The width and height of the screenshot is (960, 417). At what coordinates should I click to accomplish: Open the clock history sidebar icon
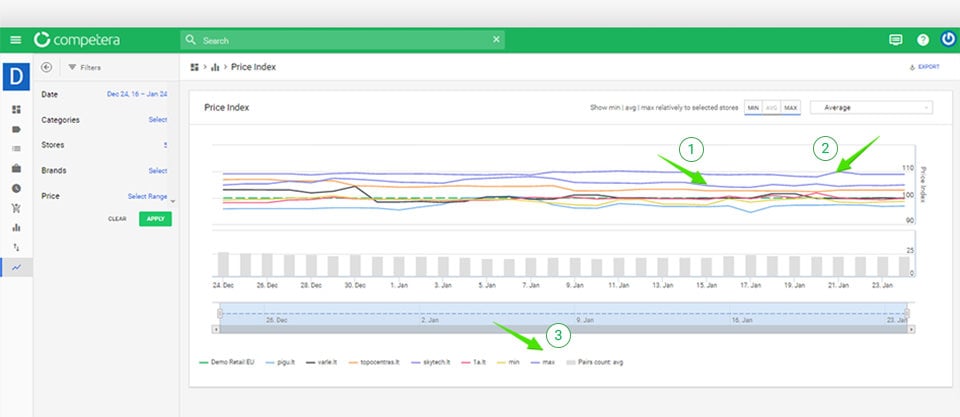pos(16,188)
